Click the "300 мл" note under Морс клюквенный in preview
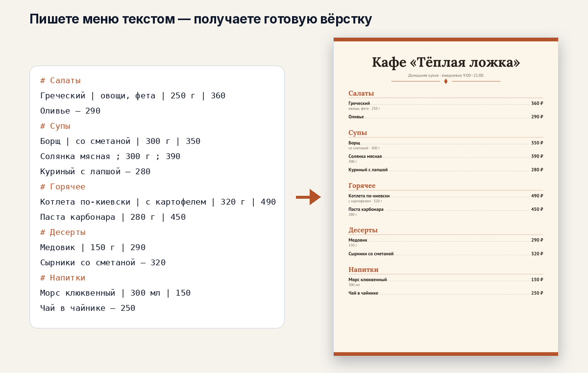 354,285
